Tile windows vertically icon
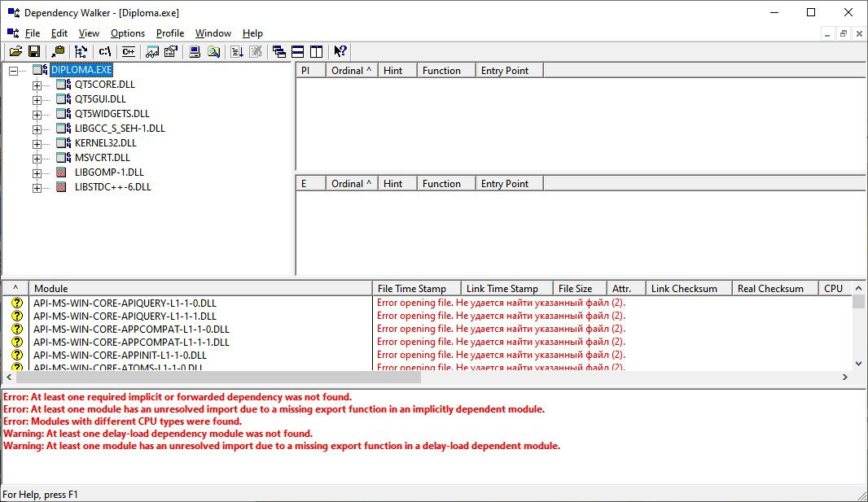The image size is (868, 502). click(316, 51)
